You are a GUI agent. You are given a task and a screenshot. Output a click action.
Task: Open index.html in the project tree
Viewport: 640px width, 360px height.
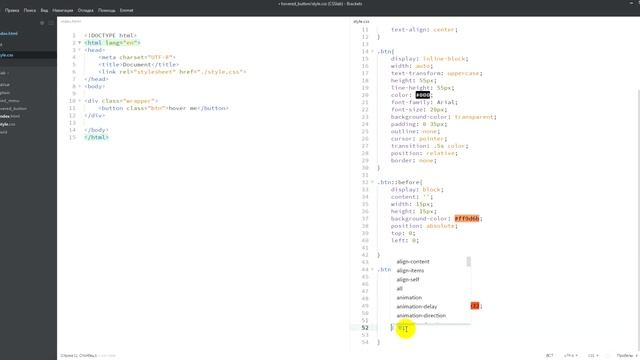tap(10, 116)
